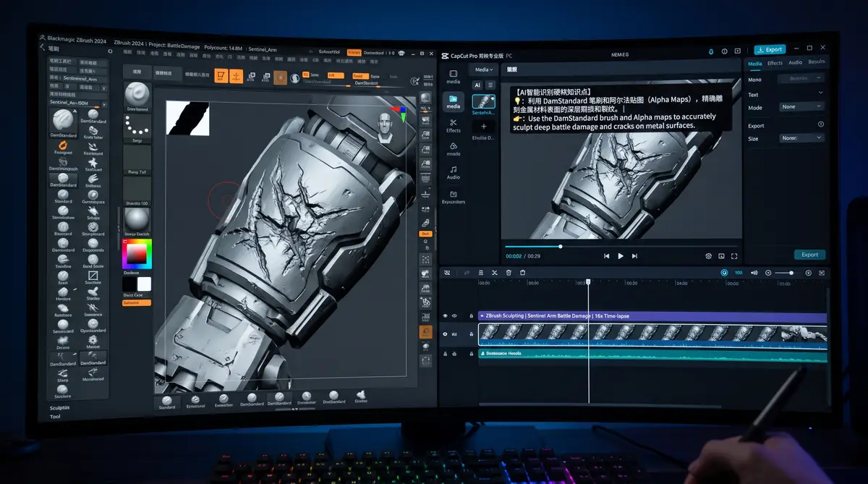This screenshot has width=868, height=484.
Task: Toggle the orange Sethotick button under color swatches
Action: click(137, 302)
